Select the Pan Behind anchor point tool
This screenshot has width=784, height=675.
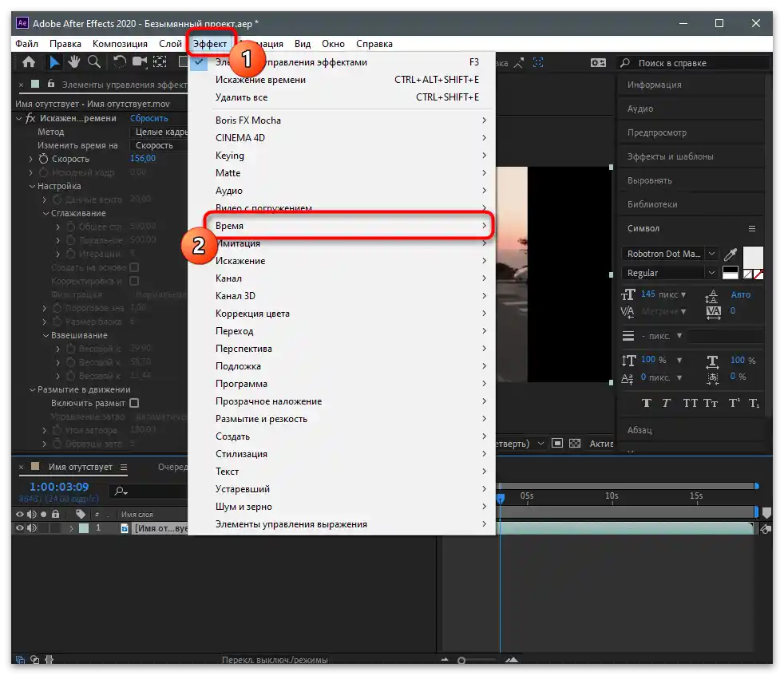click(160, 62)
